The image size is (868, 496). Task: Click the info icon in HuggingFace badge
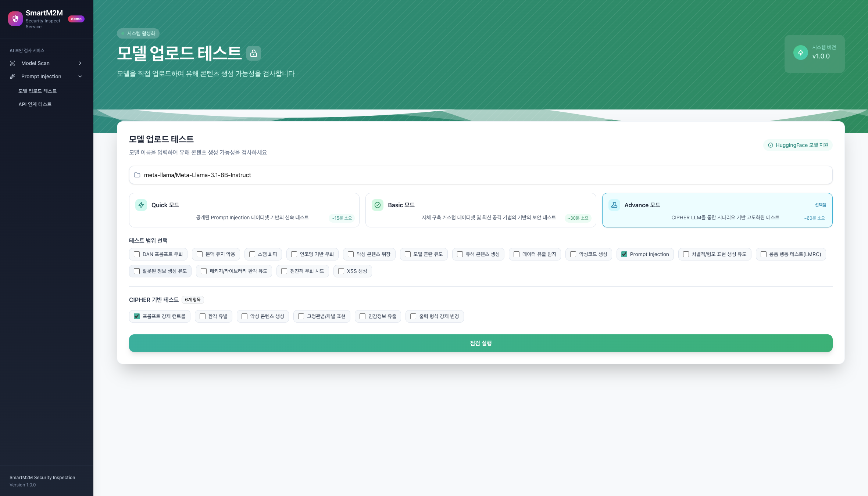(x=771, y=145)
